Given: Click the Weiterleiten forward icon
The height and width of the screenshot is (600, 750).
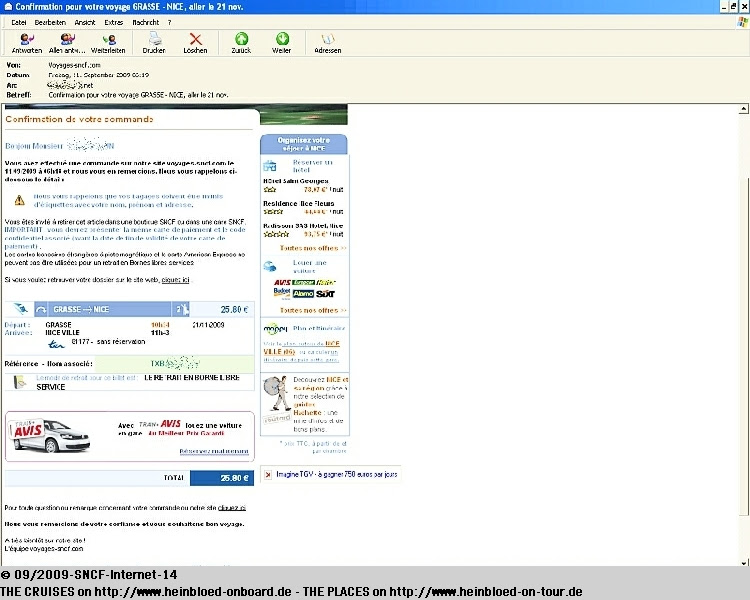Looking at the screenshot, I should point(109,39).
